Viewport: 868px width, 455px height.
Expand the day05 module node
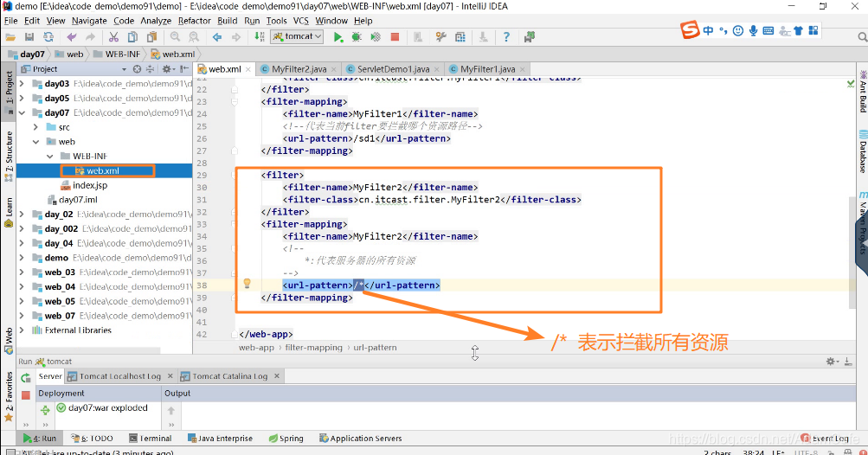22,98
